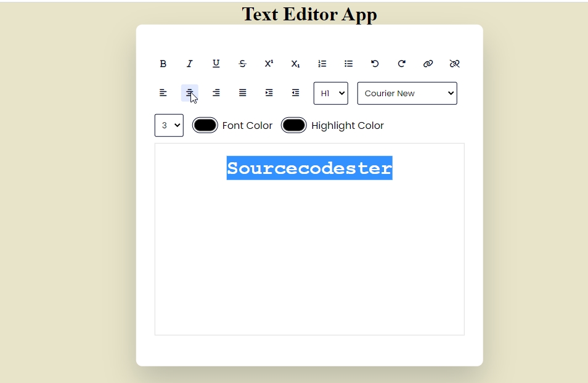This screenshot has width=588, height=383.
Task: Decrease indent of the text
Action: (295, 93)
